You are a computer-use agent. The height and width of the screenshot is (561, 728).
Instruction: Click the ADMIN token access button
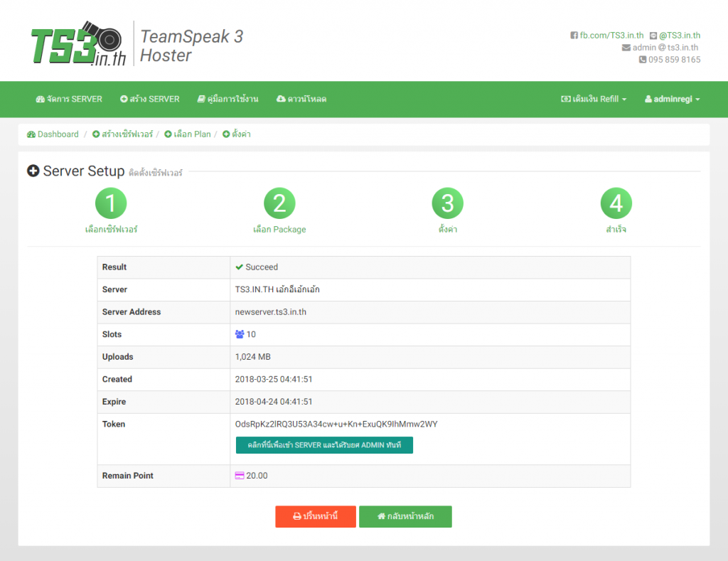323,445
